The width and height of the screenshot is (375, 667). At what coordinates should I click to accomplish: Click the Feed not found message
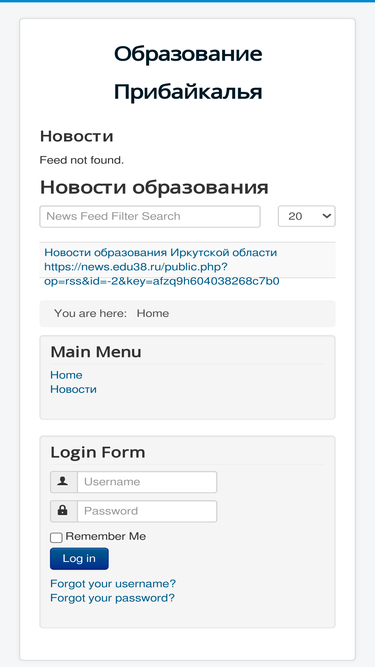pyautogui.click(x=82, y=160)
